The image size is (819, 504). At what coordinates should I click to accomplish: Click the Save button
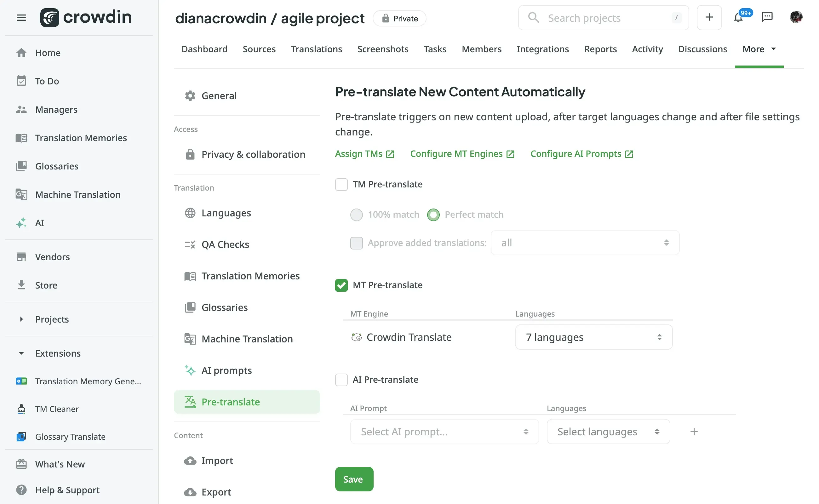(x=354, y=479)
